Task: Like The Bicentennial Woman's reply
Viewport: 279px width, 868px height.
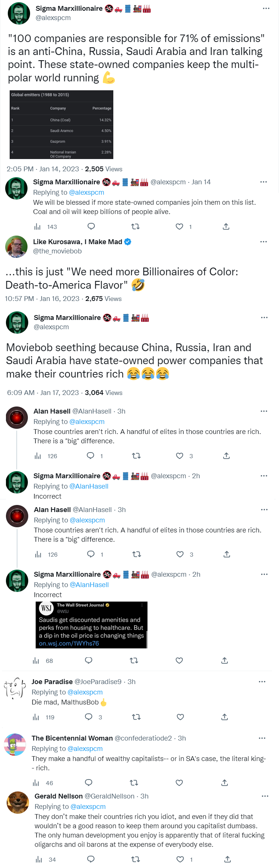Action: (179, 783)
